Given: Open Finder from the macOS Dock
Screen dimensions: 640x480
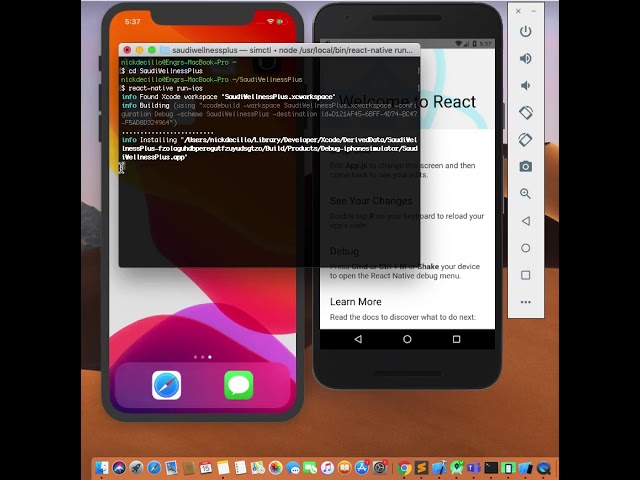Looking at the screenshot, I should 102,468.
